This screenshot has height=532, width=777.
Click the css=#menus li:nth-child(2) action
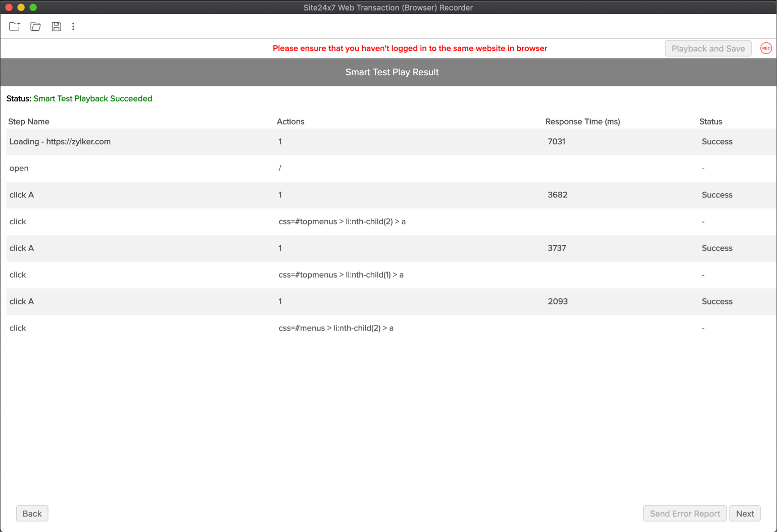[336, 328]
